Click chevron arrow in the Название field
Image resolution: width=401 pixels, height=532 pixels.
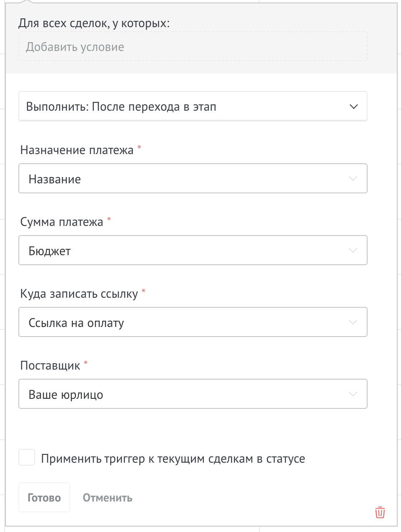pyautogui.click(x=353, y=179)
